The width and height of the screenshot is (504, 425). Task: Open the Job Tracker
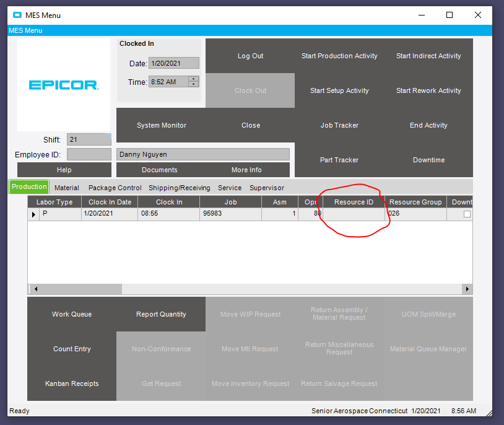point(339,126)
